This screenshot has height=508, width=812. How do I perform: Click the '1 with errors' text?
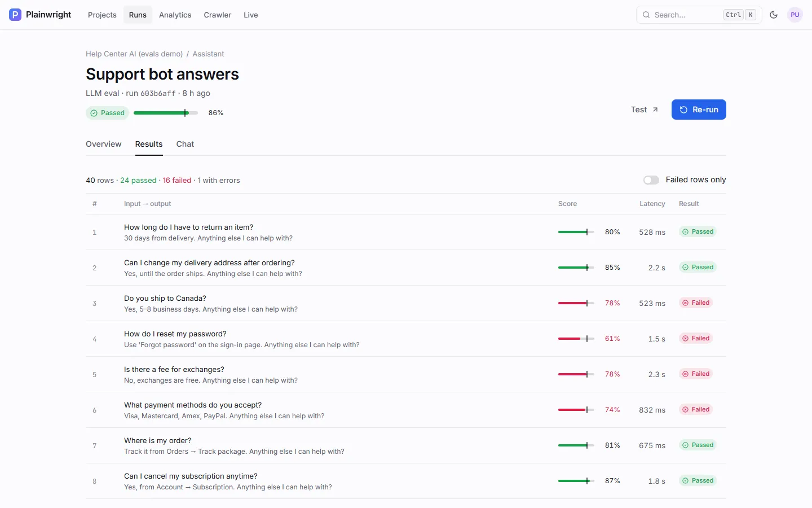(x=219, y=181)
